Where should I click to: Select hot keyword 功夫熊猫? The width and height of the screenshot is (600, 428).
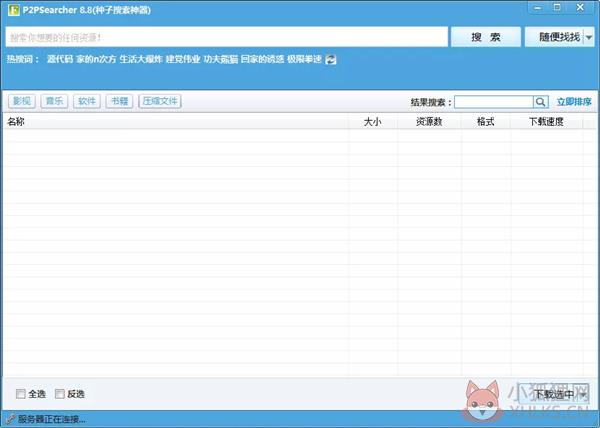pyautogui.click(x=221, y=59)
